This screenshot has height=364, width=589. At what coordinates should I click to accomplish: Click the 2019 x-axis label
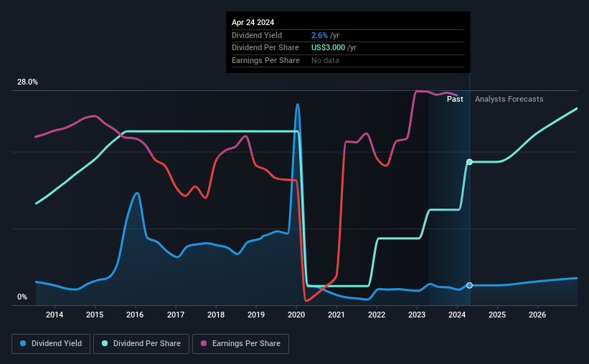tap(256, 315)
